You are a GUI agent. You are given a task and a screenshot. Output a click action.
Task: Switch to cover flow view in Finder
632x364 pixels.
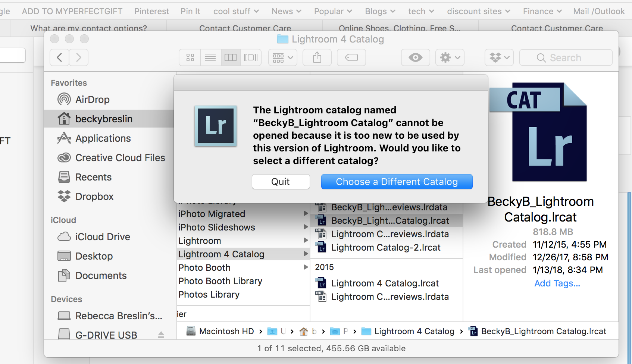coord(251,57)
